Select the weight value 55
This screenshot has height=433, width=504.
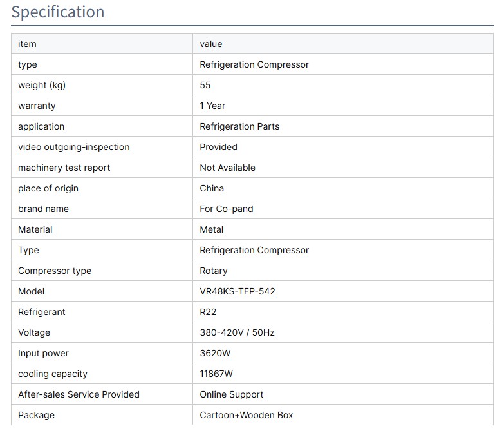tap(205, 85)
